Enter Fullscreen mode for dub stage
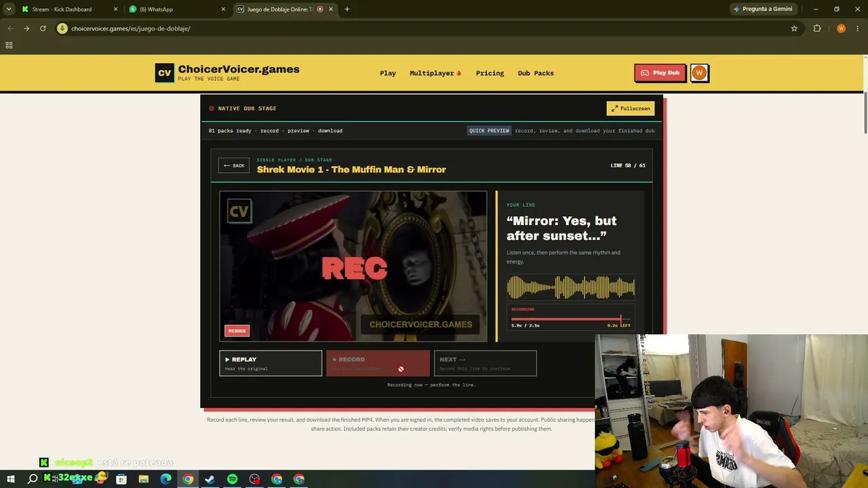 coord(631,108)
